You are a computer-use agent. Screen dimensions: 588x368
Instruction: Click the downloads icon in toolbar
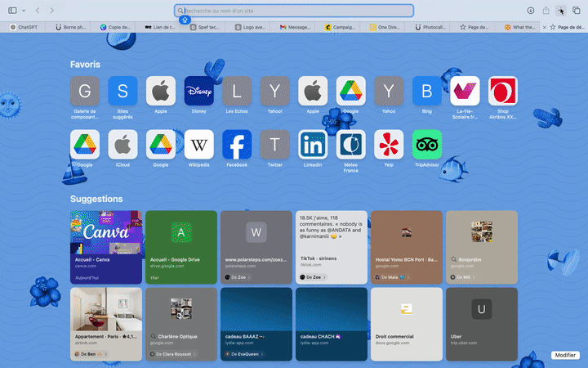(x=531, y=11)
